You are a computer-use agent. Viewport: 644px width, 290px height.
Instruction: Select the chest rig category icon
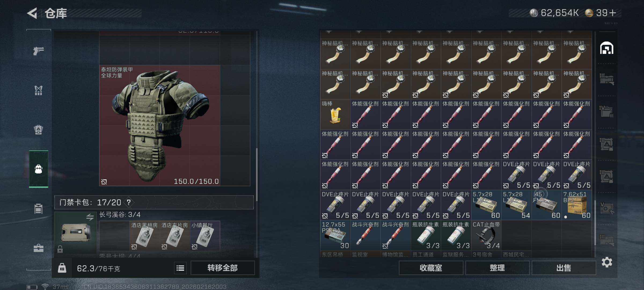pyautogui.click(x=38, y=90)
